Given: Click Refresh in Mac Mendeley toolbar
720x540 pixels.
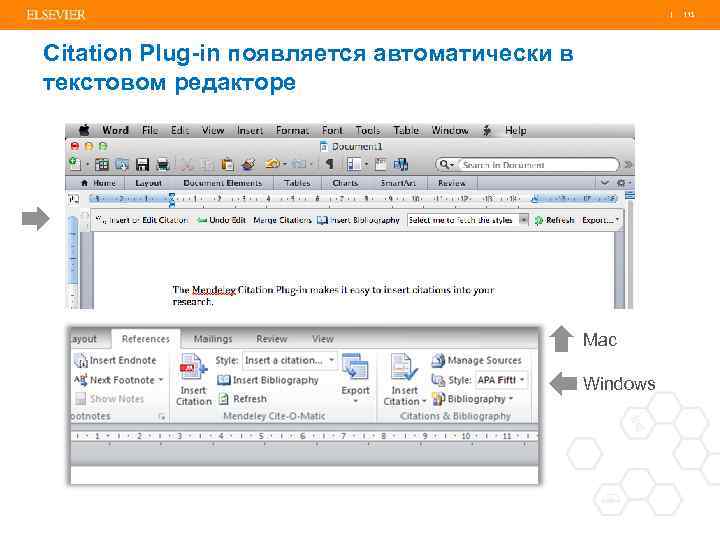Looking at the screenshot, I should (x=555, y=220).
